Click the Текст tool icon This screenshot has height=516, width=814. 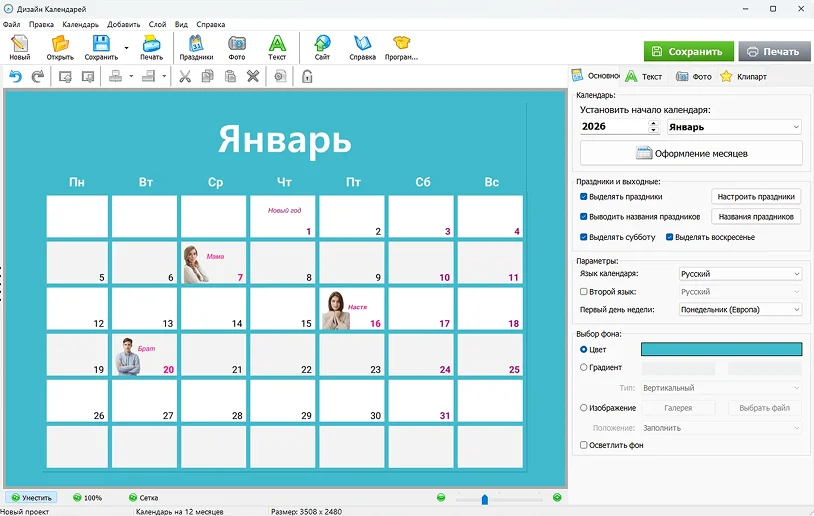coord(277,46)
